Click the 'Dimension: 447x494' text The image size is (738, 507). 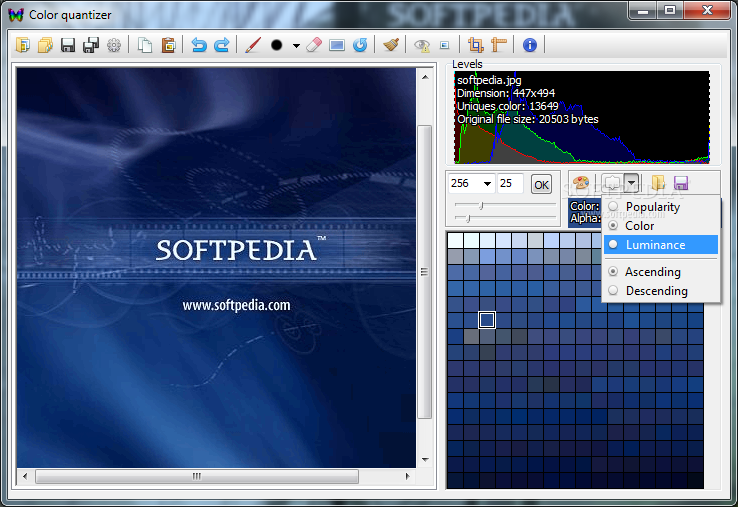click(506, 93)
